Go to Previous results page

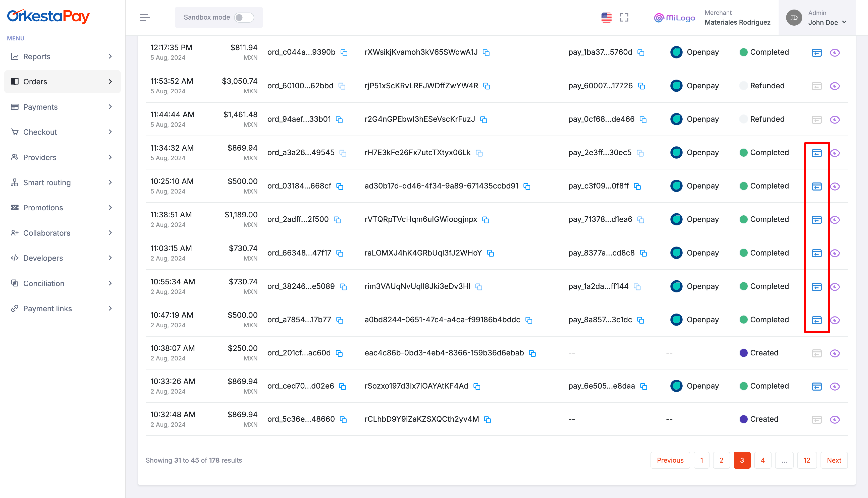[x=670, y=460]
